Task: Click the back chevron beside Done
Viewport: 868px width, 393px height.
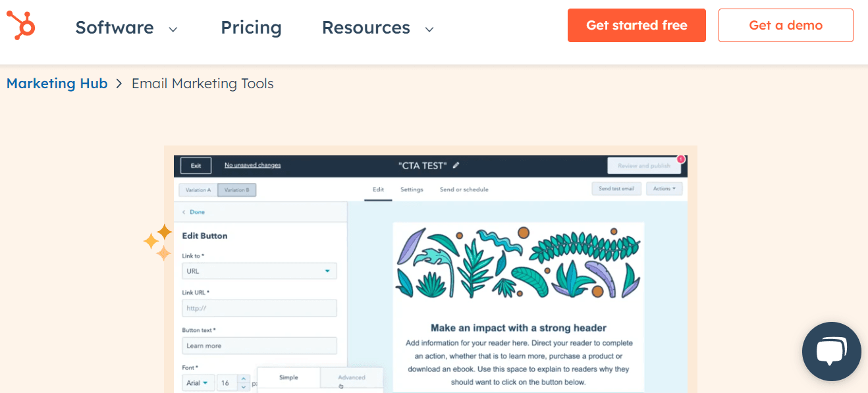Action: pos(183,211)
